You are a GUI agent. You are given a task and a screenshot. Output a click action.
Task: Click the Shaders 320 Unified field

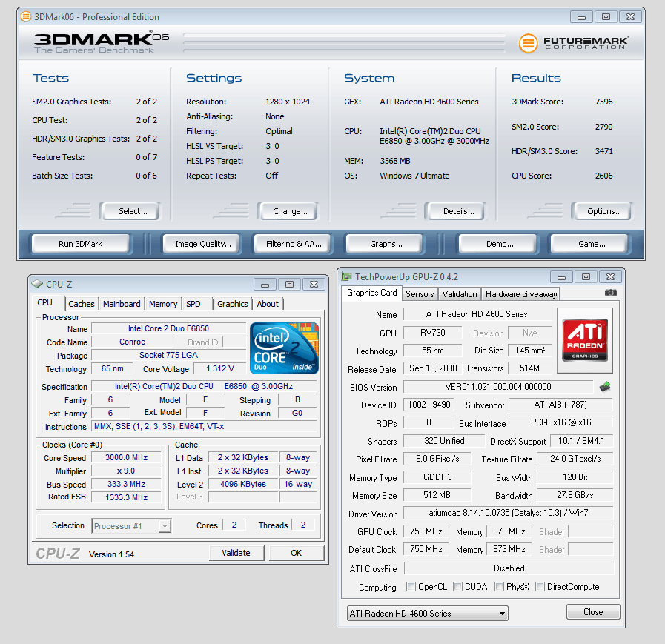pyautogui.click(x=443, y=441)
